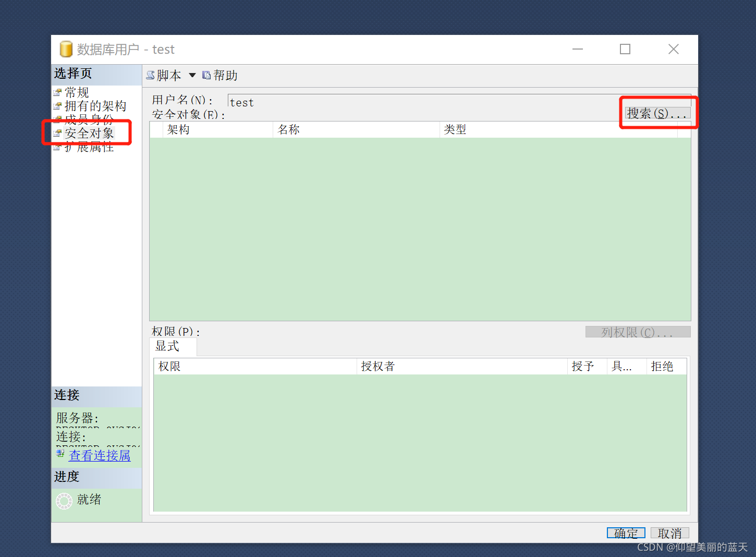The height and width of the screenshot is (557, 756).
Task: Open the 查看连接属 link
Action: tap(100, 455)
